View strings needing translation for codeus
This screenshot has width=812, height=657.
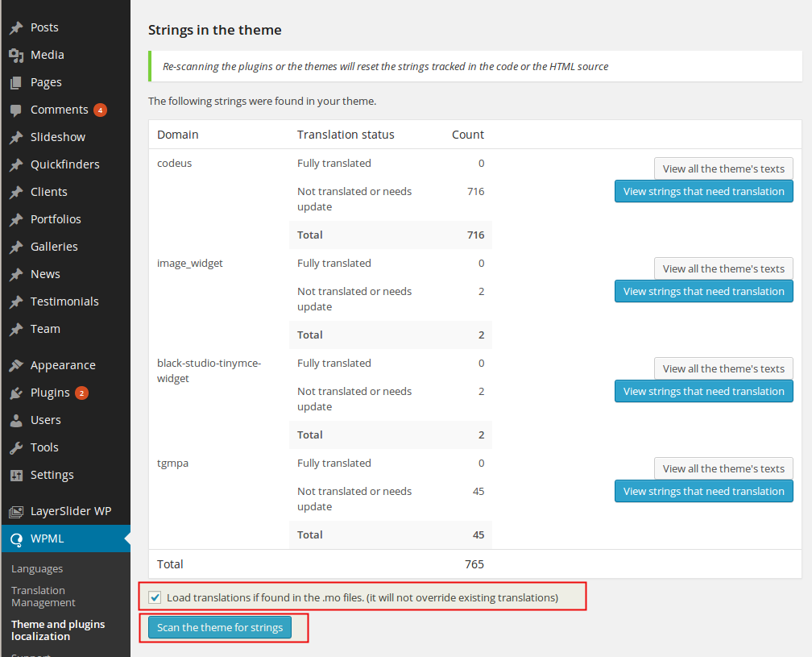click(x=704, y=191)
